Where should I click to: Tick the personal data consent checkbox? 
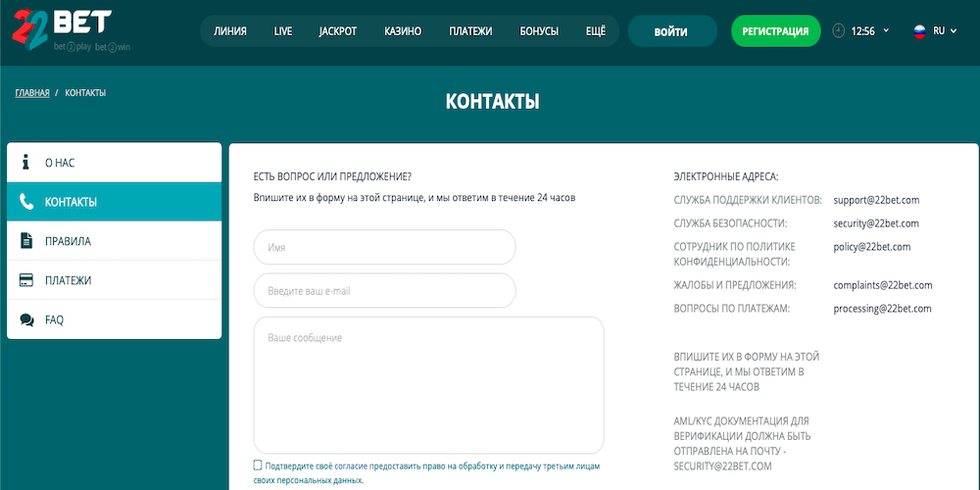[x=258, y=465]
